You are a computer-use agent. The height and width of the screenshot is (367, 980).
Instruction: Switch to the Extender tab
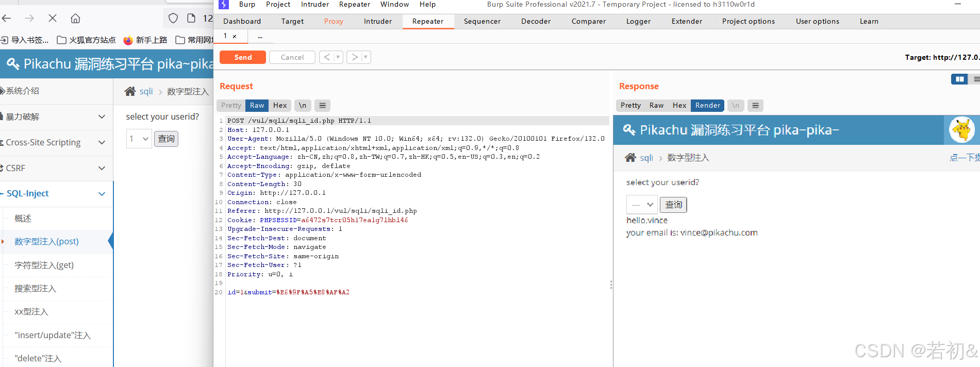point(687,21)
